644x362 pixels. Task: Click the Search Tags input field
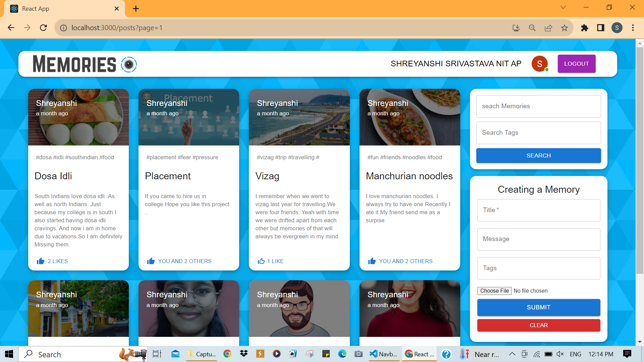(538, 133)
